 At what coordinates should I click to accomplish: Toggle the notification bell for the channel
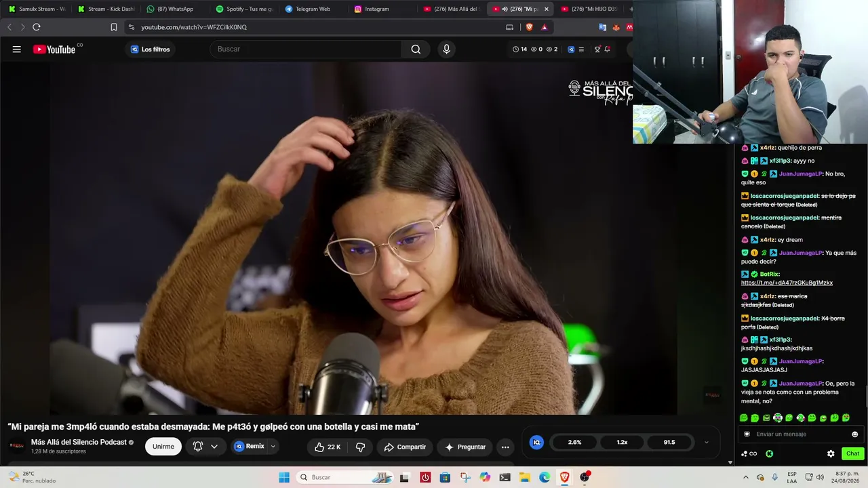(198, 447)
